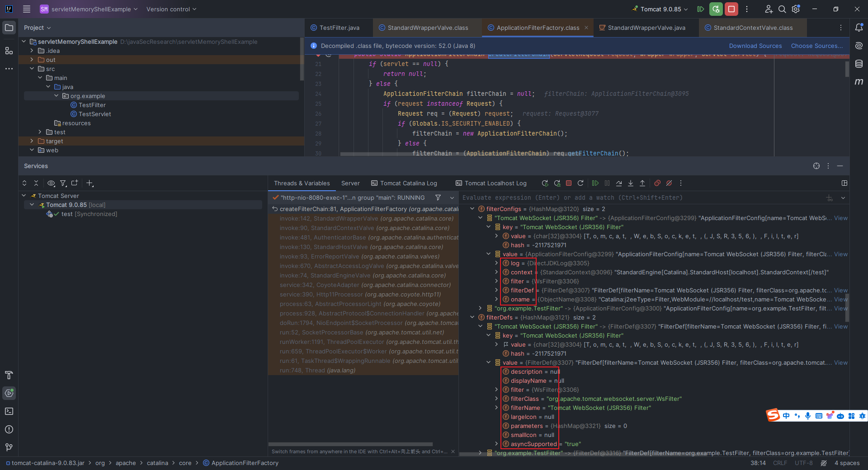Open Search Everywhere magnifier
868x470 pixels.
782,9
